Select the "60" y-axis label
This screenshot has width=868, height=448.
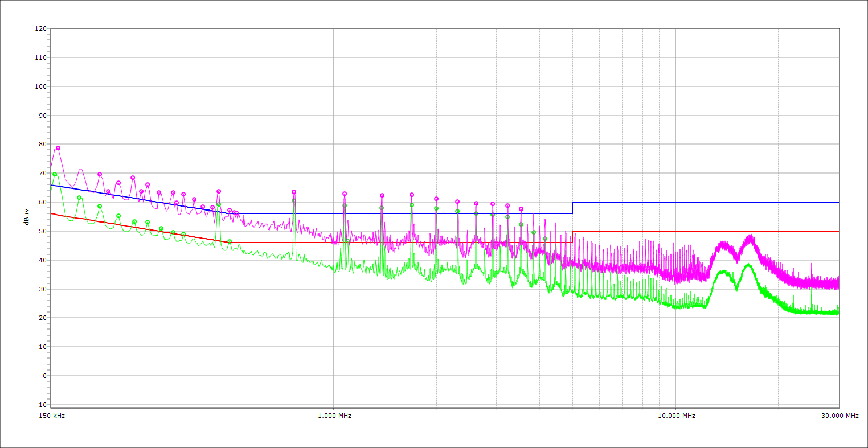42,202
